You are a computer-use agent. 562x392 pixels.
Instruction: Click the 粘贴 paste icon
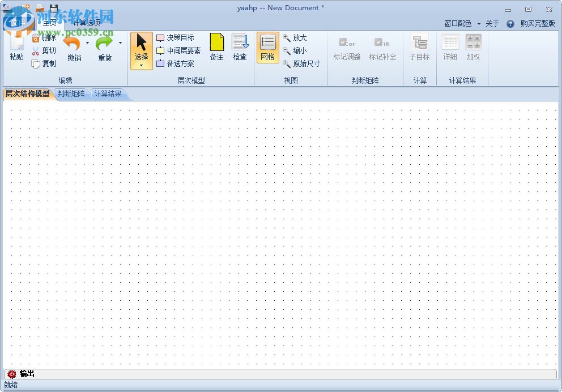coord(16,48)
